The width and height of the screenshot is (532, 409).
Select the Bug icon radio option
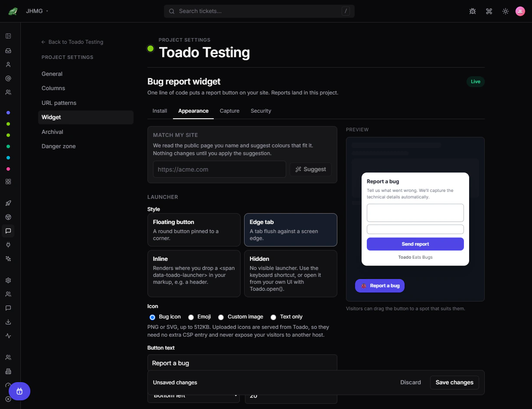pyautogui.click(x=152, y=317)
